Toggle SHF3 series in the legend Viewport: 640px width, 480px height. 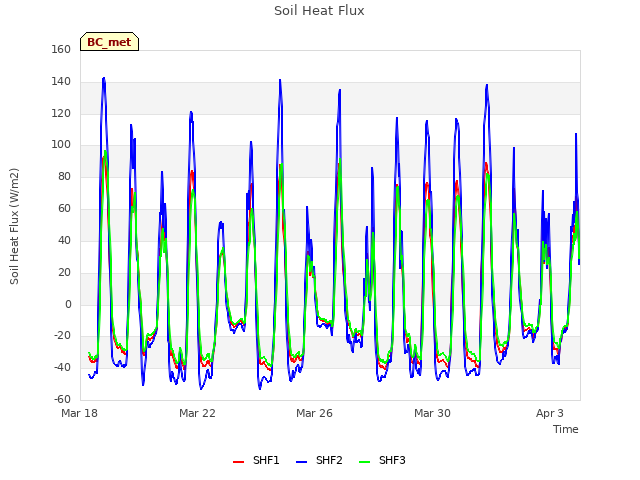point(382,460)
